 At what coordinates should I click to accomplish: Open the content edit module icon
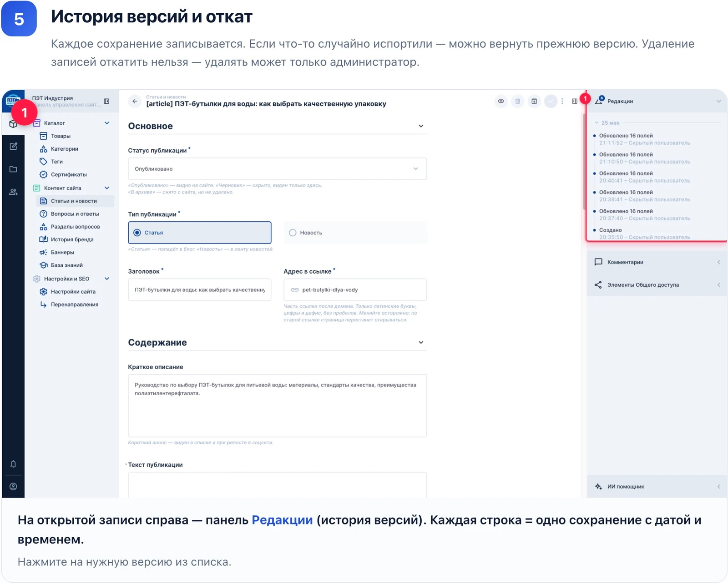tap(13, 146)
